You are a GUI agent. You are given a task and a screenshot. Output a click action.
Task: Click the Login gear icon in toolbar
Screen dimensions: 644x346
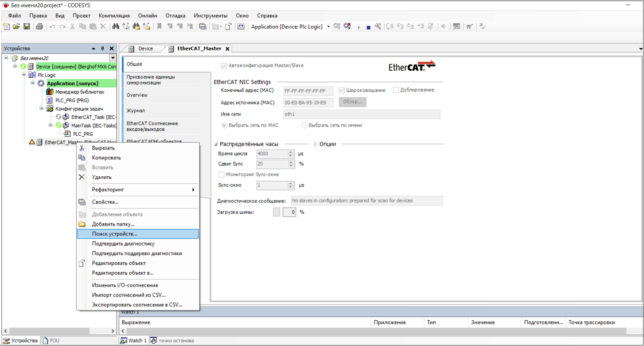click(337, 27)
